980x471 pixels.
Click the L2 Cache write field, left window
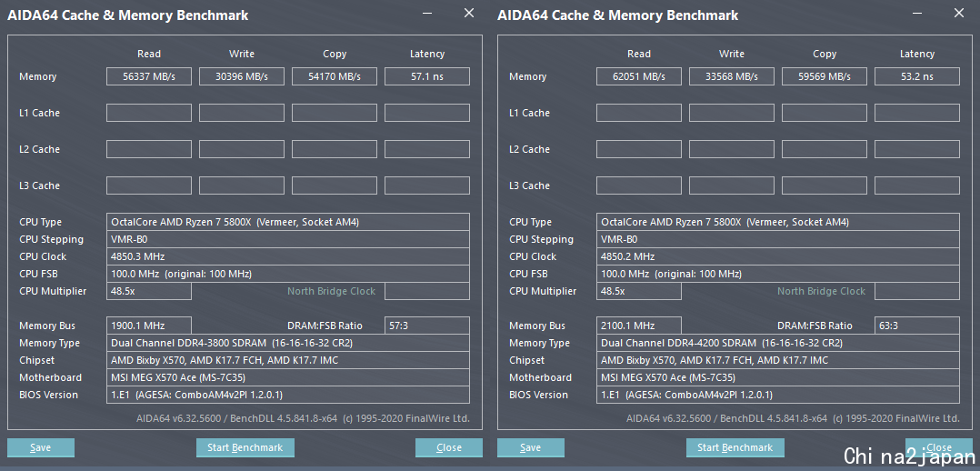point(241,149)
